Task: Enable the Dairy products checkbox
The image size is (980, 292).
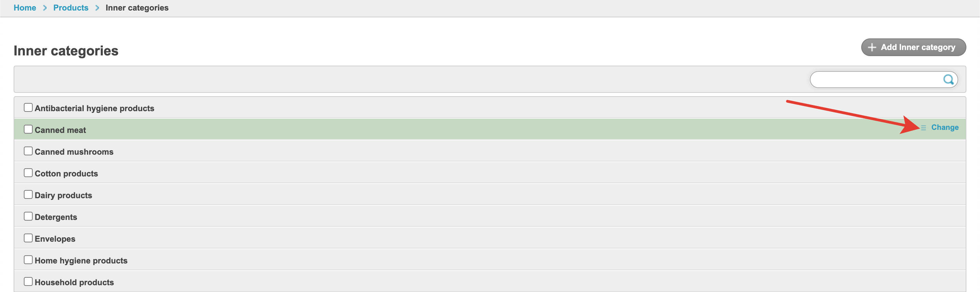Action: click(28, 194)
